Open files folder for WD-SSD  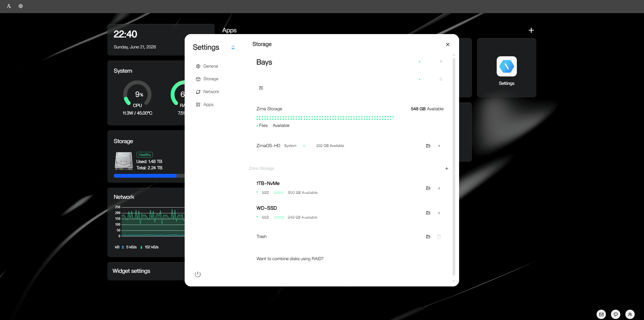[x=428, y=213]
